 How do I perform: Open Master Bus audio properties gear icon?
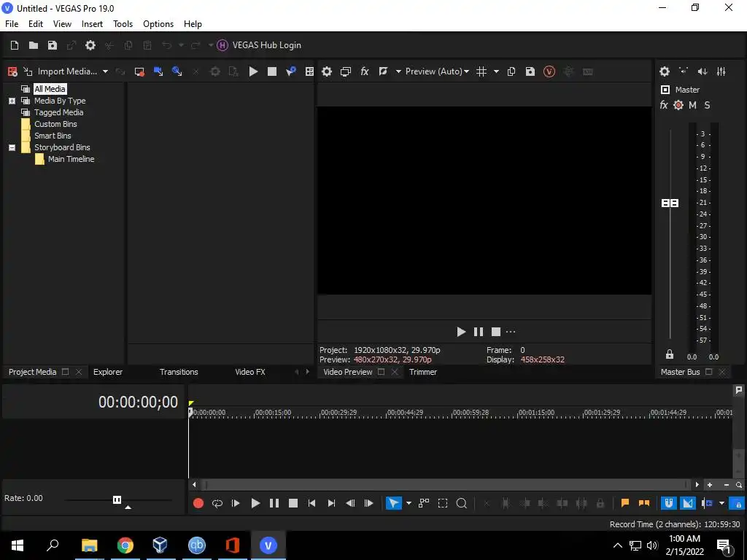(665, 71)
